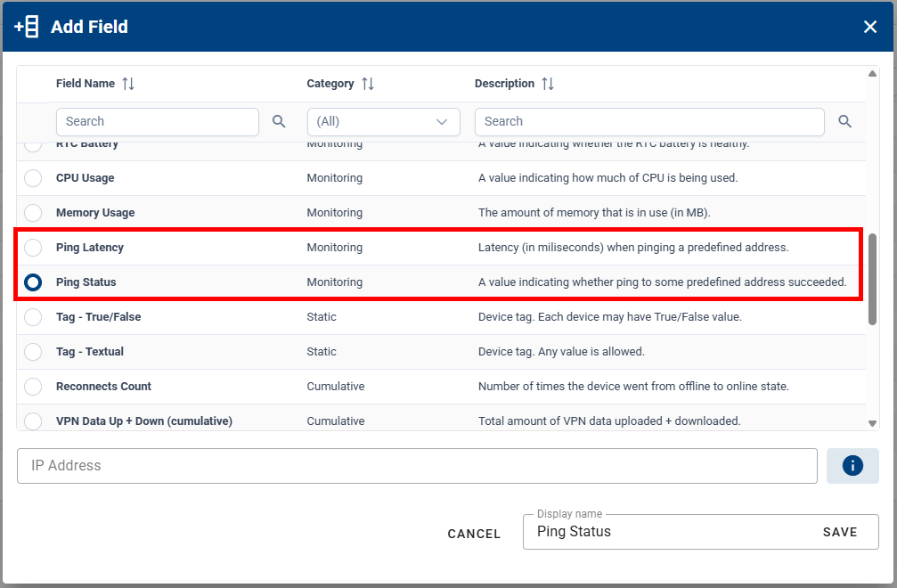
Task: Select the CPU Usage field
Action: coord(33,177)
